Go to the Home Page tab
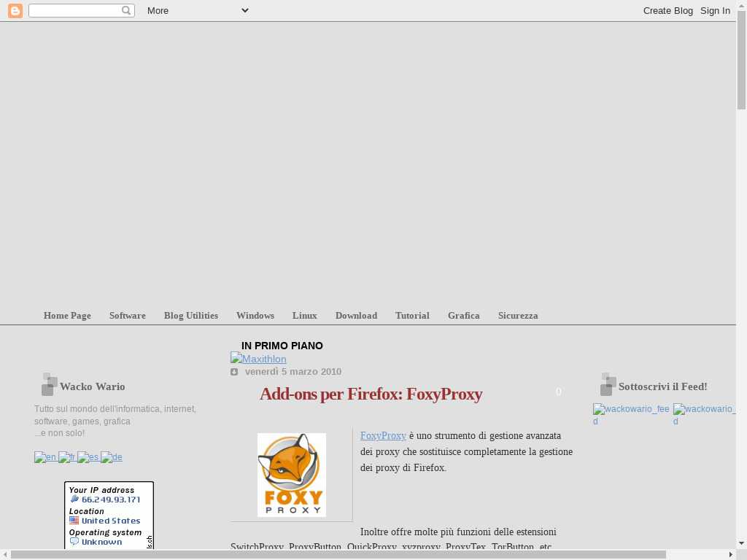The height and width of the screenshot is (560, 747). [67, 315]
